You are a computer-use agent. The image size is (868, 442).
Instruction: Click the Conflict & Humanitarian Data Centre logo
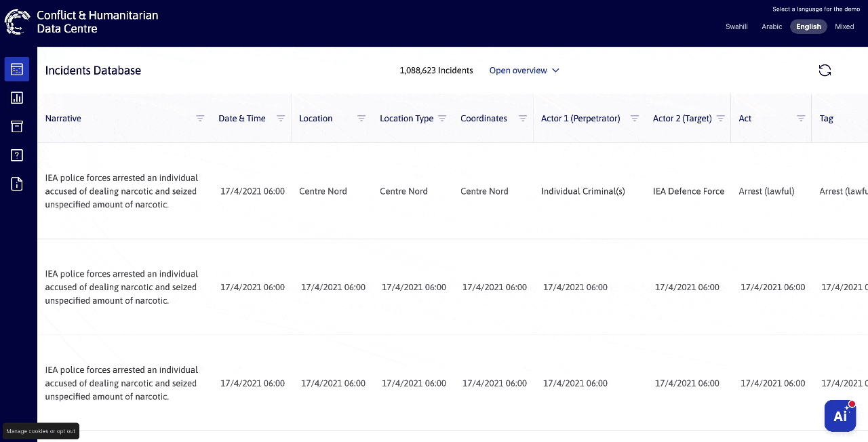[x=81, y=22]
